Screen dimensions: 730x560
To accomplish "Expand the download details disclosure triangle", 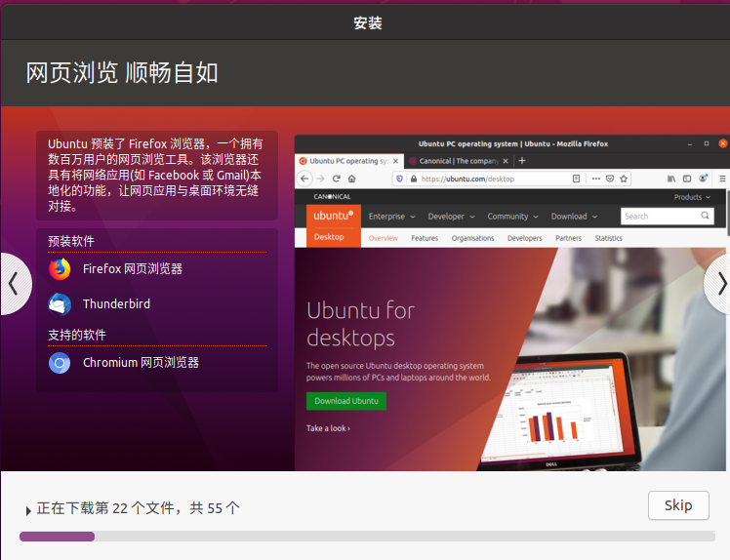I will coord(28,510).
